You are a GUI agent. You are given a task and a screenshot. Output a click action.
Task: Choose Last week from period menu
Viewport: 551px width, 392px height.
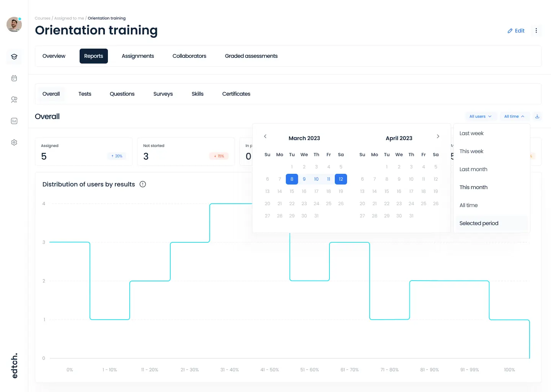click(x=492, y=133)
